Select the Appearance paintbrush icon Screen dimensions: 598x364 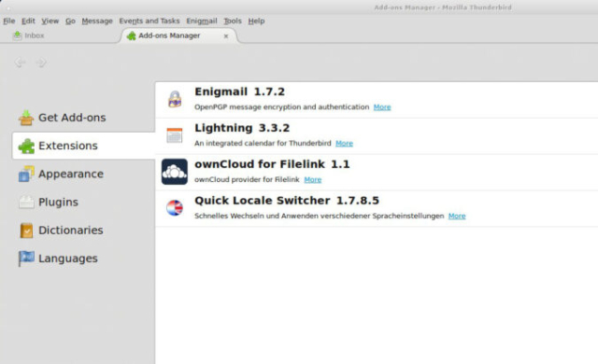pyautogui.click(x=26, y=174)
